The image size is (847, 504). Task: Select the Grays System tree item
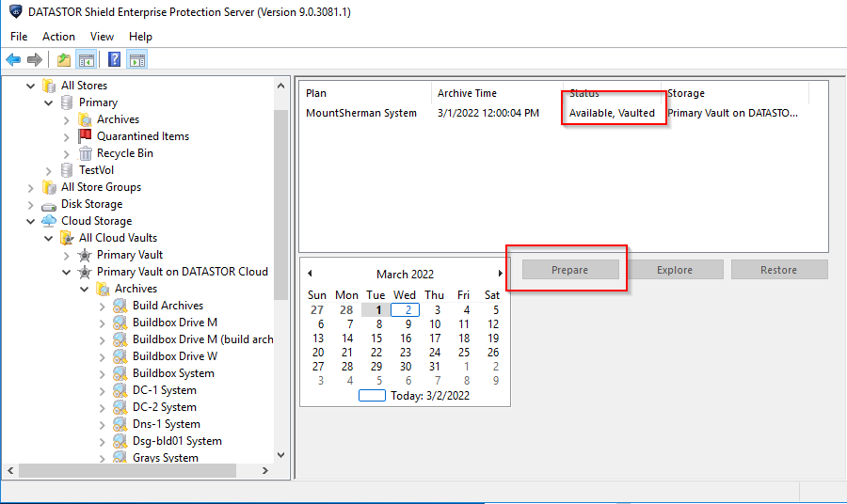click(166, 458)
